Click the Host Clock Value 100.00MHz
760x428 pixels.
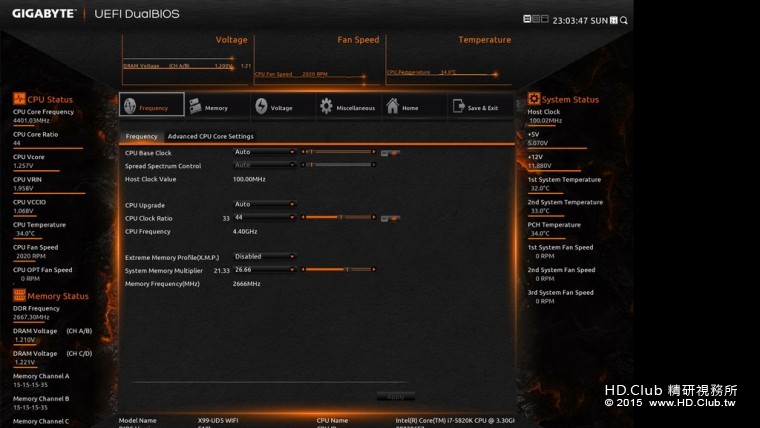click(x=249, y=179)
